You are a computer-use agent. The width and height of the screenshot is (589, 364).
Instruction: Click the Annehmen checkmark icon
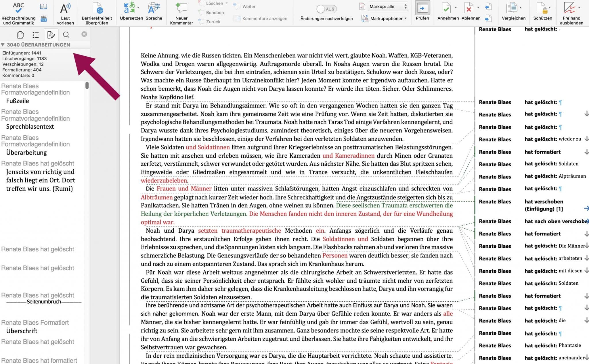[446, 9]
